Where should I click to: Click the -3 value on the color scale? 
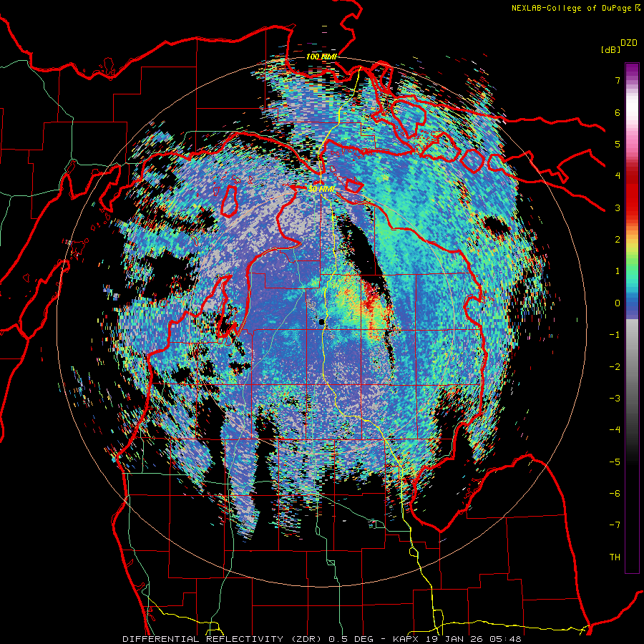point(615,399)
